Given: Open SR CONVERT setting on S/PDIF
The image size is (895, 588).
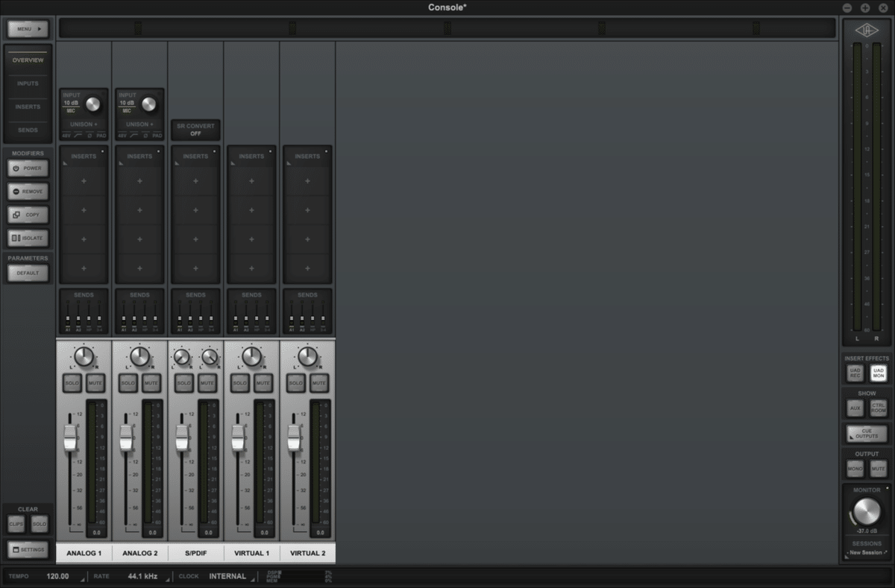Looking at the screenshot, I should pyautogui.click(x=195, y=130).
